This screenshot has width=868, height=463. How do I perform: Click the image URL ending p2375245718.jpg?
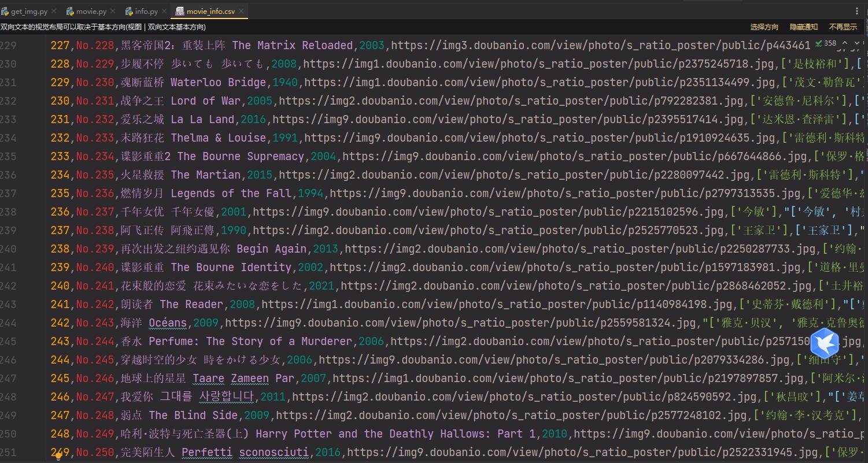pyautogui.click(x=539, y=64)
